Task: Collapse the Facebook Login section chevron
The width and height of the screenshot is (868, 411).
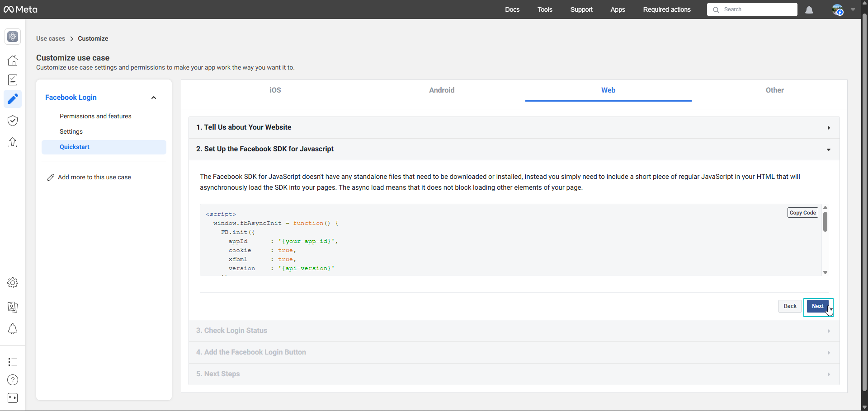Action: pos(154,98)
